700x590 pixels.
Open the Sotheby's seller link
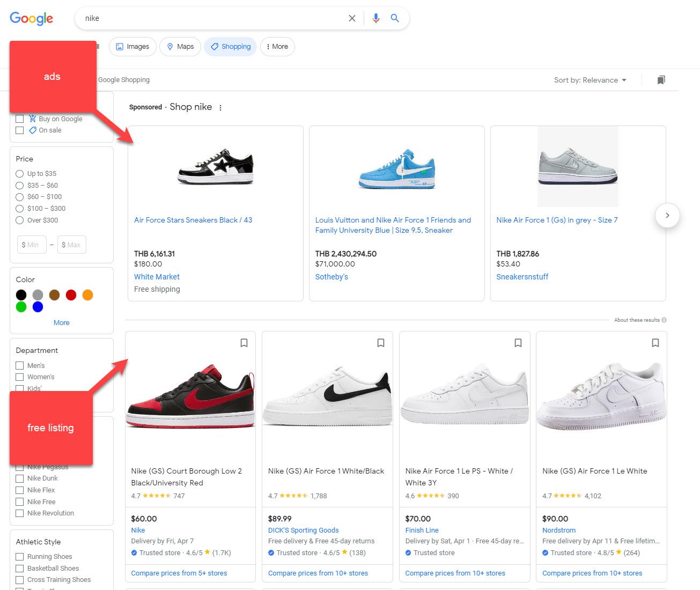pyautogui.click(x=331, y=277)
